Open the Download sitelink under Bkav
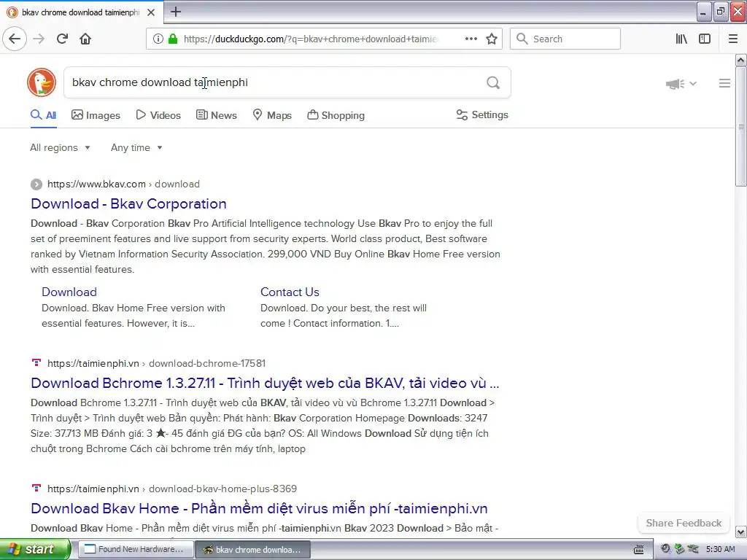747x560 pixels. click(69, 292)
